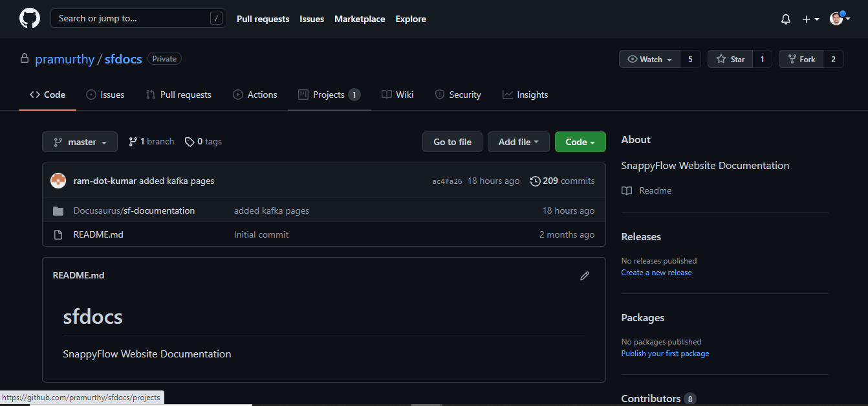Open the 209 commits history
The height and width of the screenshot is (406, 868).
click(562, 181)
